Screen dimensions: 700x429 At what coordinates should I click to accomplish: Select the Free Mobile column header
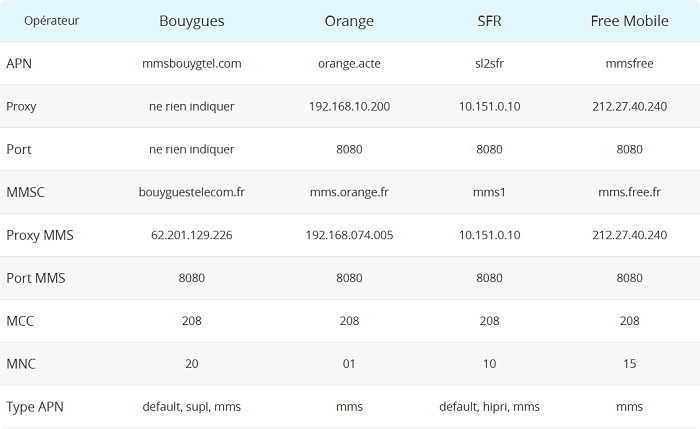(x=629, y=21)
